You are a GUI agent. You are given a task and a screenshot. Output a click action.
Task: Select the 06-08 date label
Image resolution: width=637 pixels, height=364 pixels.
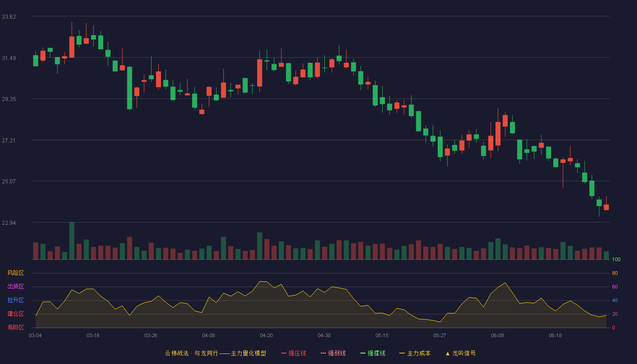(497, 335)
